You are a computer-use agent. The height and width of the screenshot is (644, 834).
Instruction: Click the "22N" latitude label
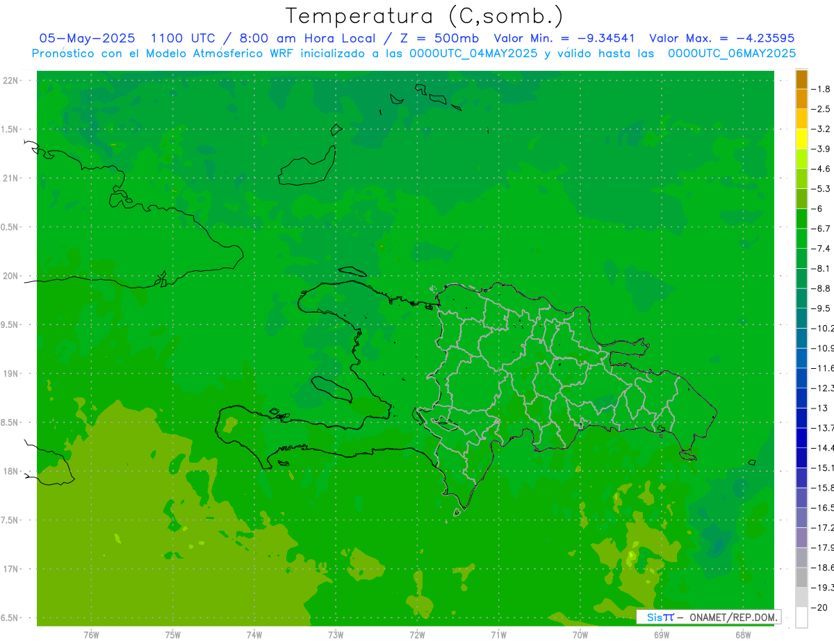click(x=11, y=81)
